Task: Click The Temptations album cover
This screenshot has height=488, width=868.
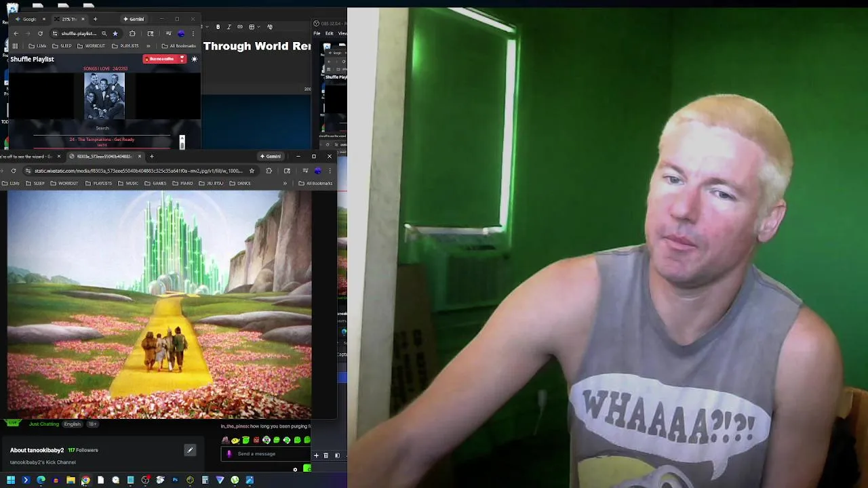Action: click(x=104, y=96)
